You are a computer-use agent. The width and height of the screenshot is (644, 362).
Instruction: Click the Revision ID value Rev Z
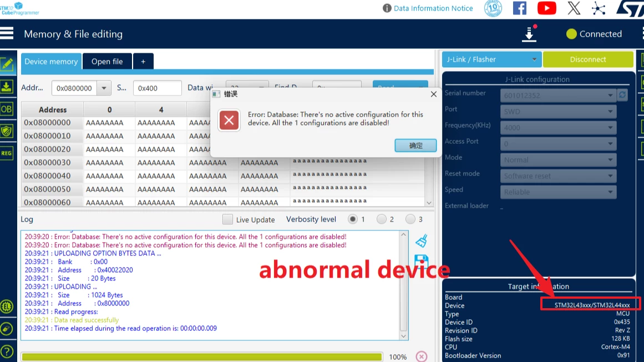click(622, 330)
